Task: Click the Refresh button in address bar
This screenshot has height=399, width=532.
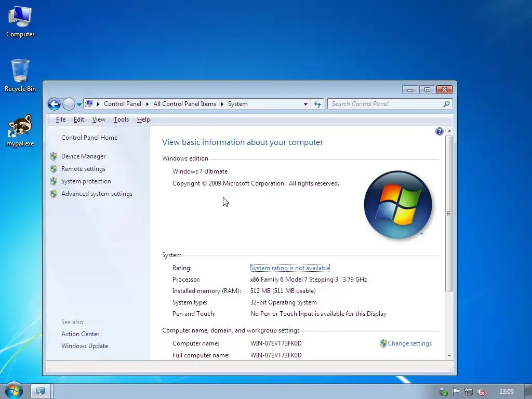Action: tap(317, 104)
